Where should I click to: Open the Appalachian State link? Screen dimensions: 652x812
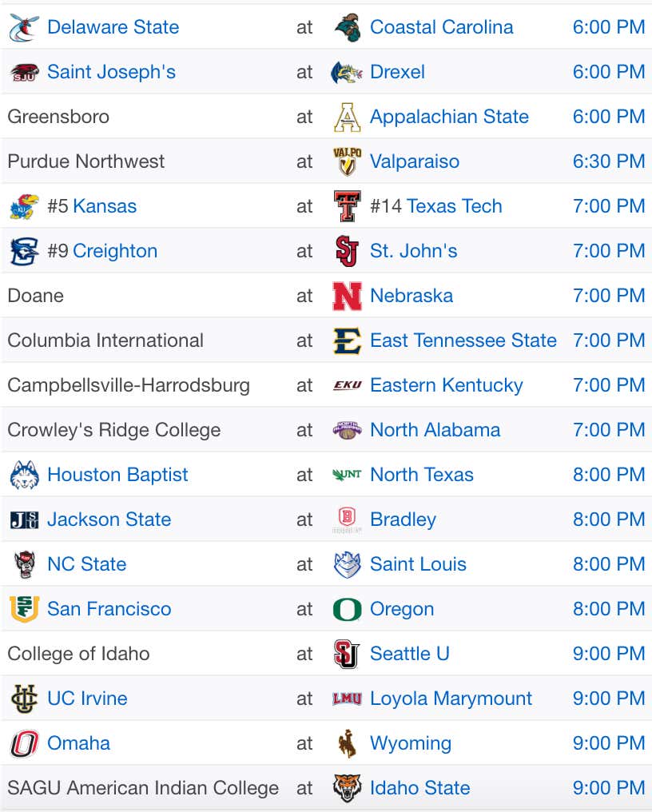[x=449, y=117]
